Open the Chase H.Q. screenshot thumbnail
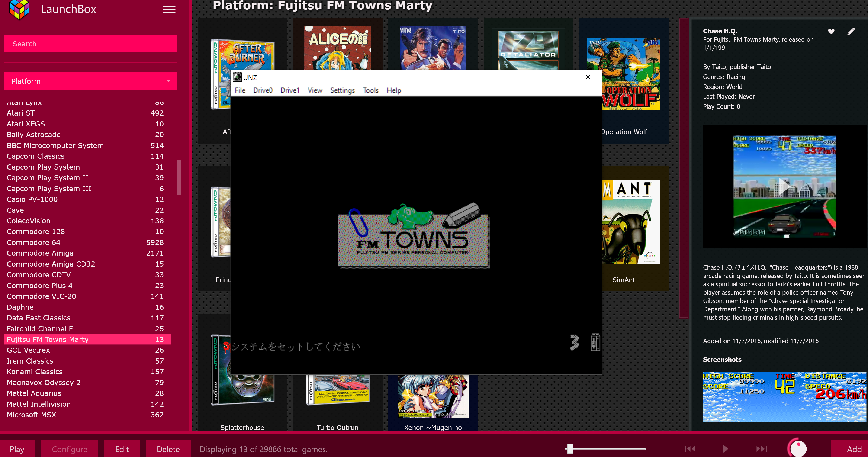 point(784,397)
